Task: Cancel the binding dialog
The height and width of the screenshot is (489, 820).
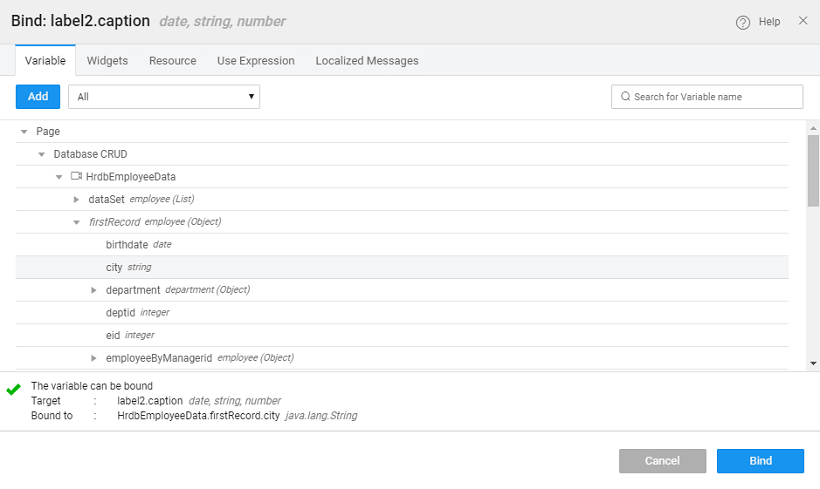Action: [x=662, y=461]
